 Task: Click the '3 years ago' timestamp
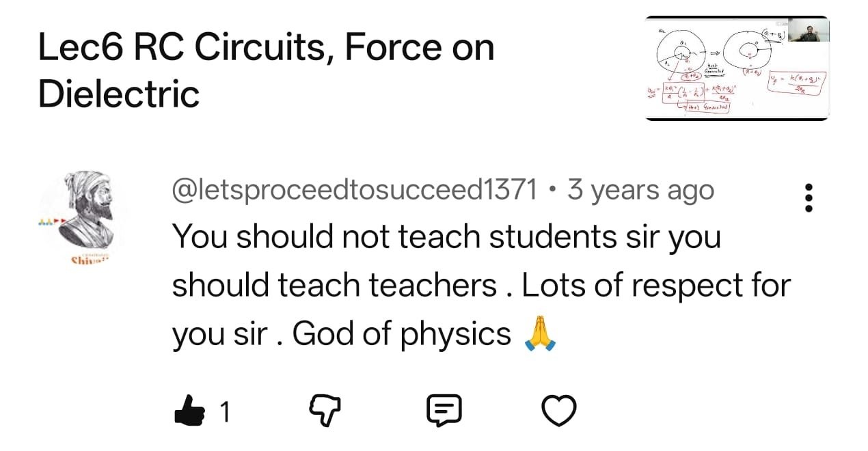click(x=640, y=191)
